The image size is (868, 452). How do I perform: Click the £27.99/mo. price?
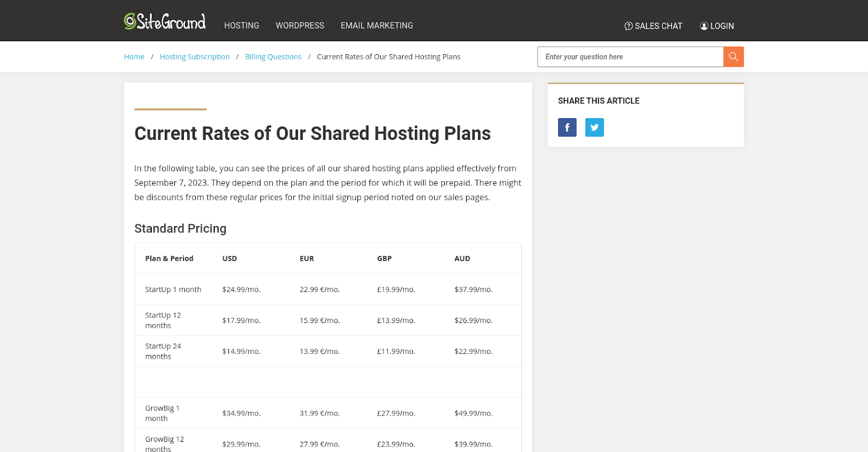pos(396,413)
